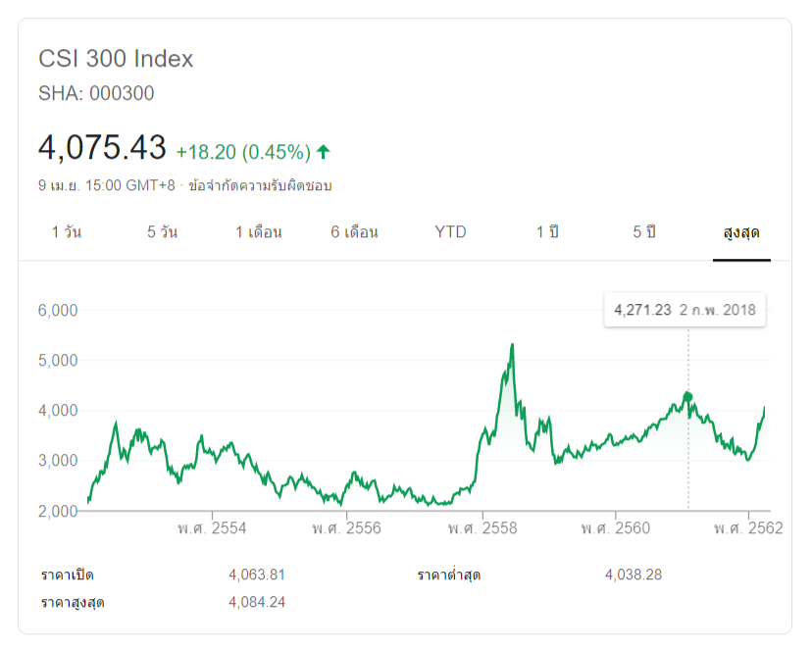Click the ราคาต่ำสุด value 4,038.28

[634, 575]
